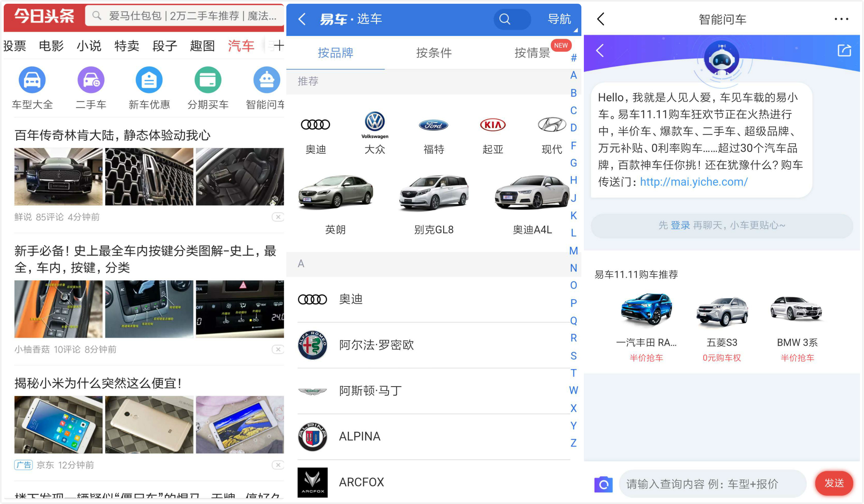The height and width of the screenshot is (504, 864).
Task: Jump to letter M in alphabet index
Action: click(573, 251)
